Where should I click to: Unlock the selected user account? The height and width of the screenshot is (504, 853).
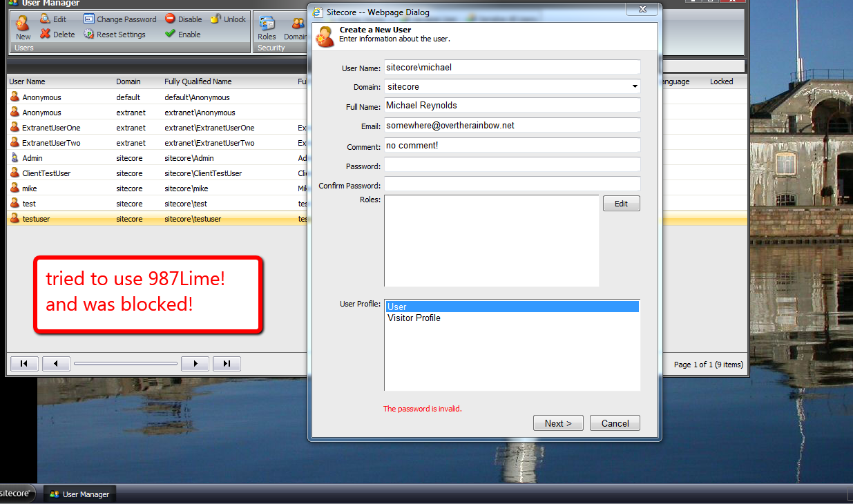216,19
